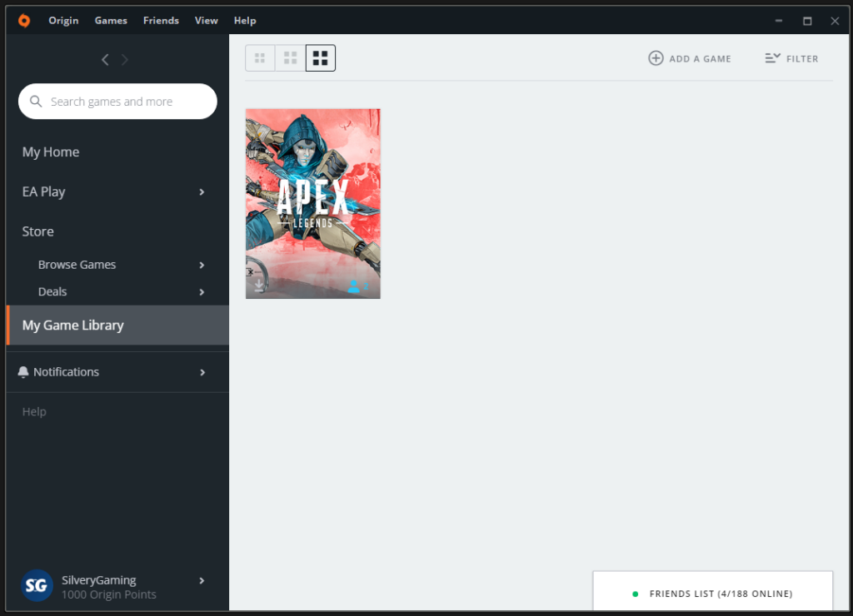
Task: Expand the EA Play submenu arrow
Action: pos(202,192)
